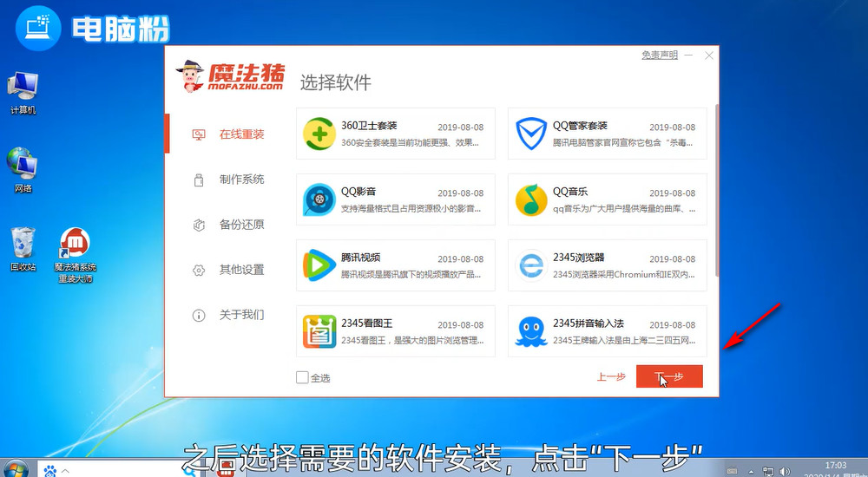Open 回收站 recycle bin icon
868x477 pixels.
point(23,249)
